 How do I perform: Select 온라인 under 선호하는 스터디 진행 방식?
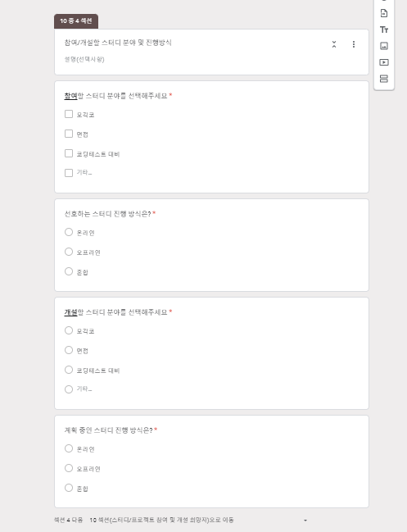pos(69,232)
